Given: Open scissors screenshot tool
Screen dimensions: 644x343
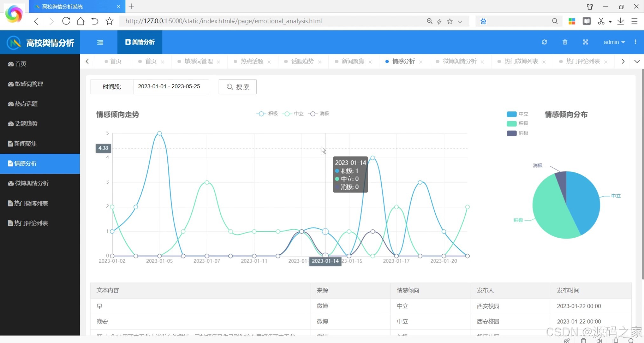Looking at the screenshot, I should click(601, 21).
